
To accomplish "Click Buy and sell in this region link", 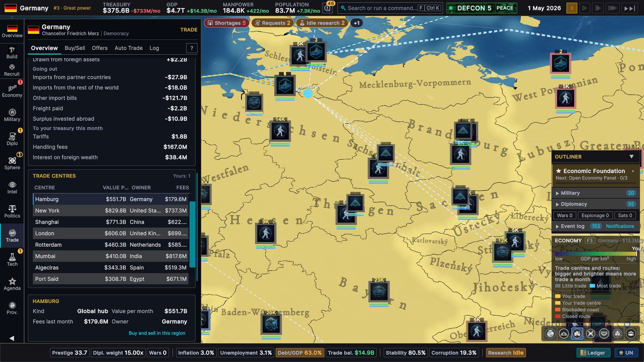I will pos(157,333).
